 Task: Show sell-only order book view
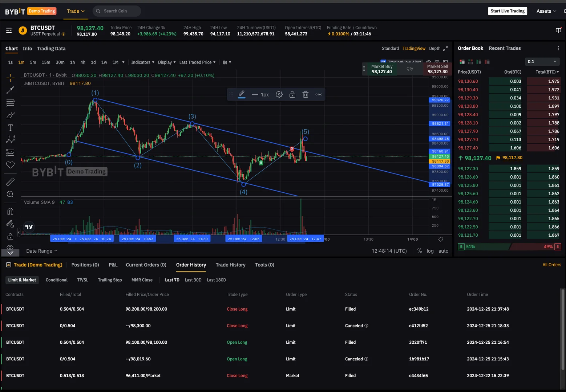(487, 62)
